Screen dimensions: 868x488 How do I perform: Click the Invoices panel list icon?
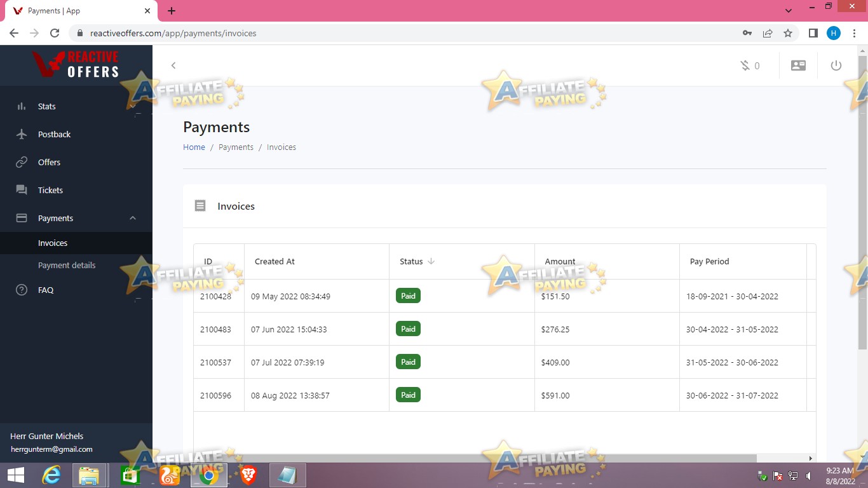click(200, 206)
